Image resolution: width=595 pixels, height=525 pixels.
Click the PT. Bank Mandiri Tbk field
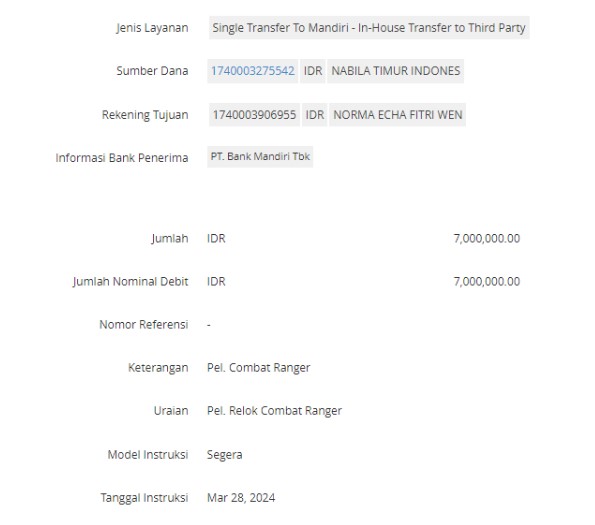point(260,157)
